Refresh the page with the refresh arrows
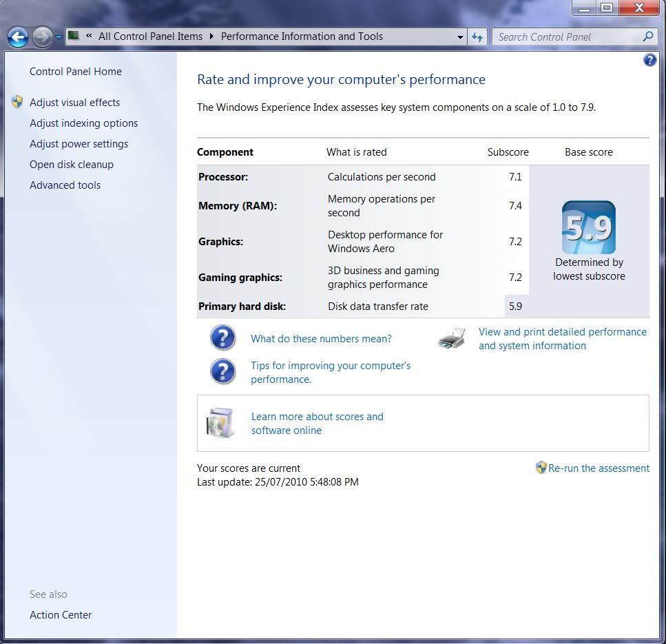 click(x=477, y=37)
